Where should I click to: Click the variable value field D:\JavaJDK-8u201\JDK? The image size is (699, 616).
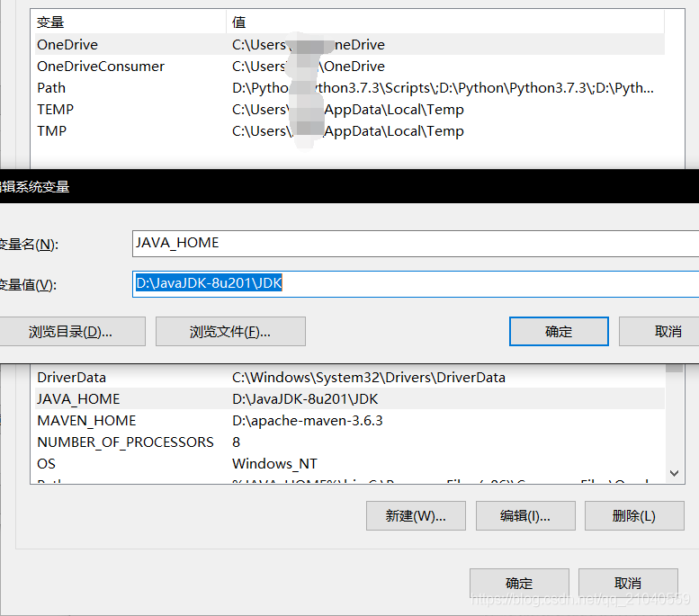(416, 284)
